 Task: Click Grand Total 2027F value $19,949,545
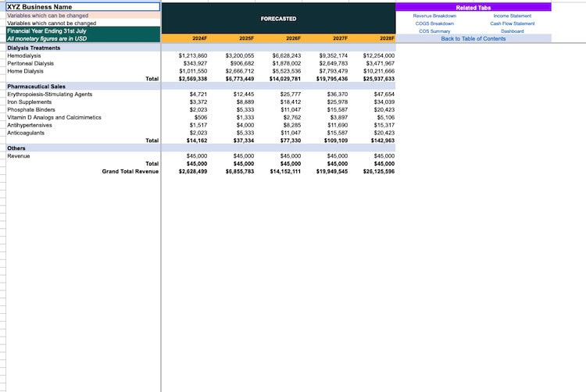[x=332, y=171]
